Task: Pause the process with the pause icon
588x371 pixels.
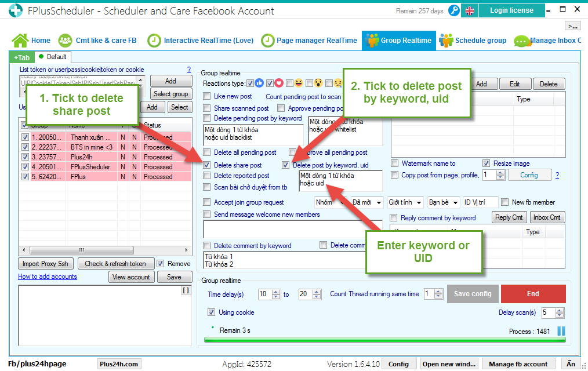Action: pyautogui.click(x=561, y=331)
